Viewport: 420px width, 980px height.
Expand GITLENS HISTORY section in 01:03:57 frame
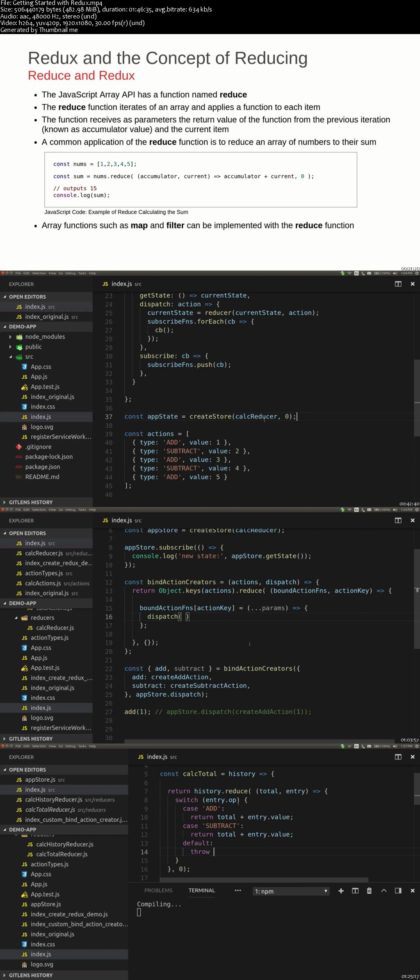pos(46,739)
